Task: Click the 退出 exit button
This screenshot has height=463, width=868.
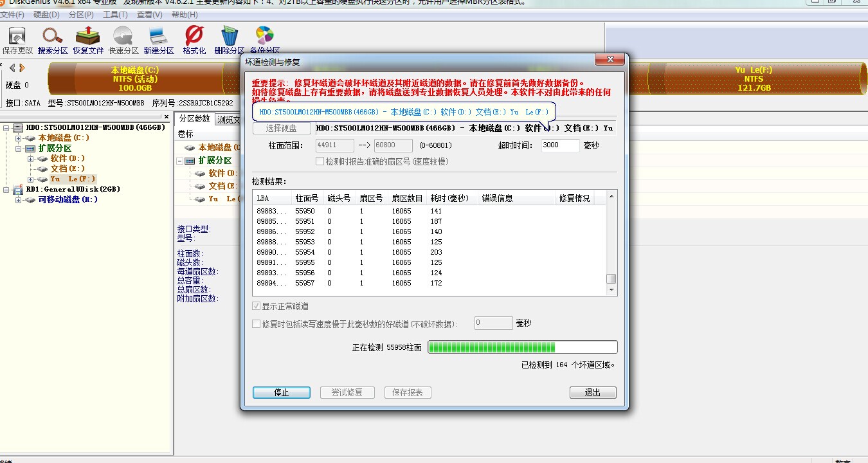Action: [592, 392]
